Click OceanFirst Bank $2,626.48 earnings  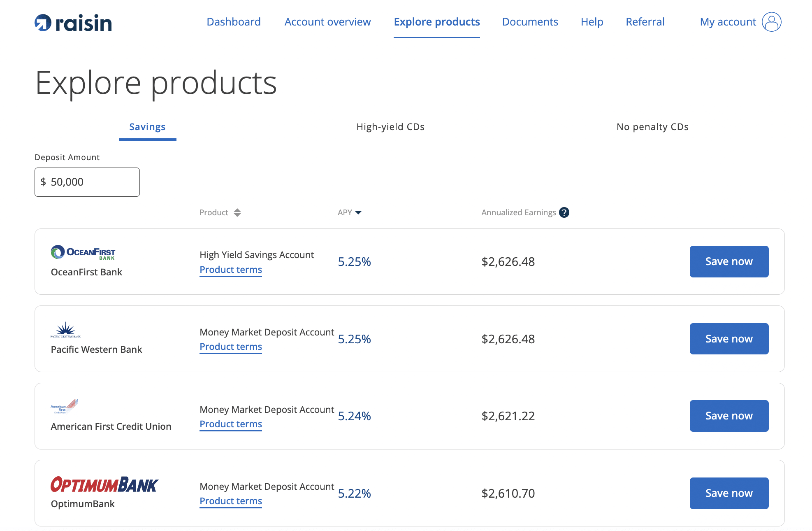[508, 261]
